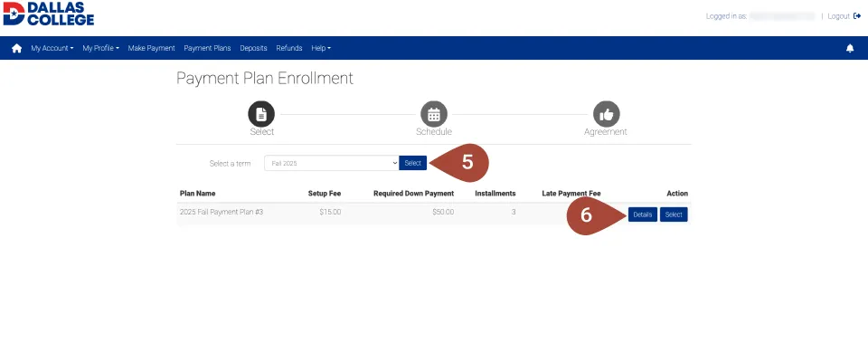Click the Schedule step calendar icon
This screenshot has height=362, width=868.
(x=434, y=114)
